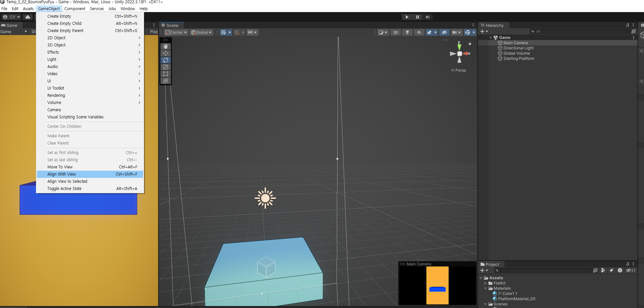644x308 pixels.
Task: Click the Hierarchy search field
Action: [580, 31]
